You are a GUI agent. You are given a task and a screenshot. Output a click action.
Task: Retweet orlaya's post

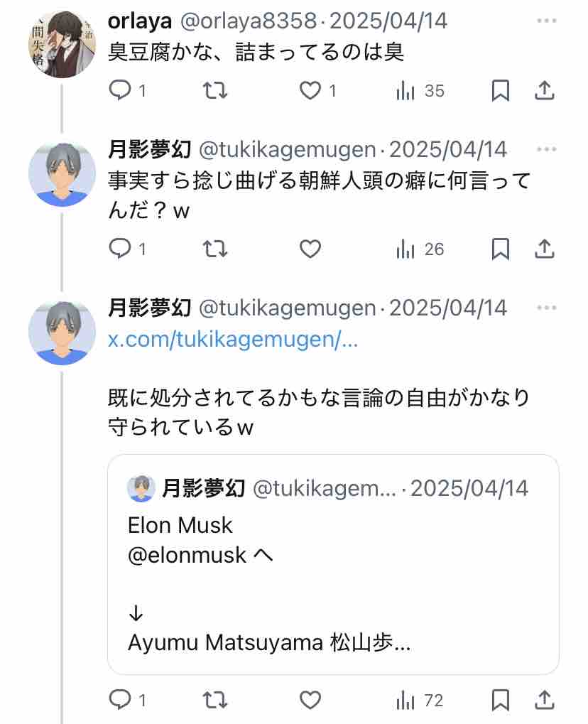pyautogui.click(x=215, y=90)
